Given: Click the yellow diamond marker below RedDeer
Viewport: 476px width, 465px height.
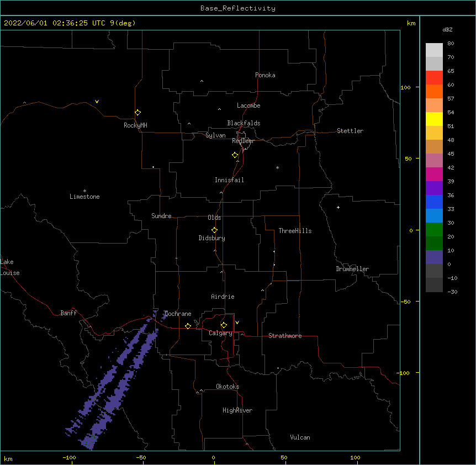Looking at the screenshot, I should [x=235, y=155].
